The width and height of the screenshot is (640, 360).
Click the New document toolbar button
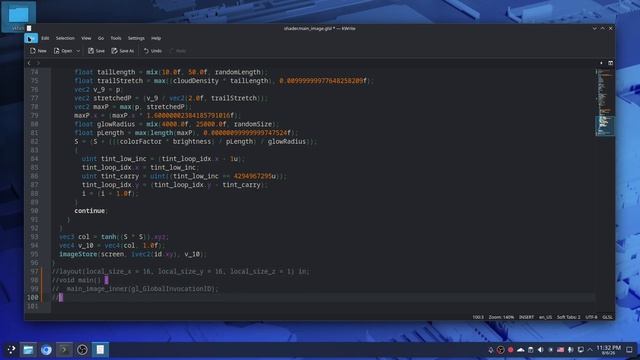point(38,51)
